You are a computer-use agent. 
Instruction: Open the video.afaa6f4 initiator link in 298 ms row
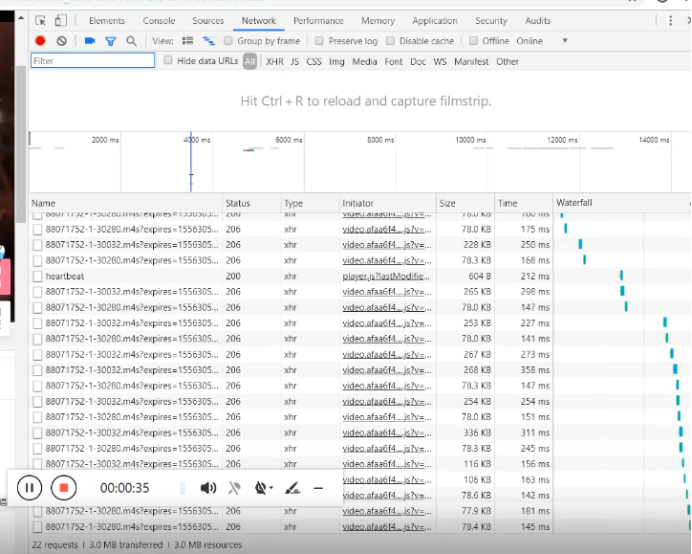click(387, 292)
